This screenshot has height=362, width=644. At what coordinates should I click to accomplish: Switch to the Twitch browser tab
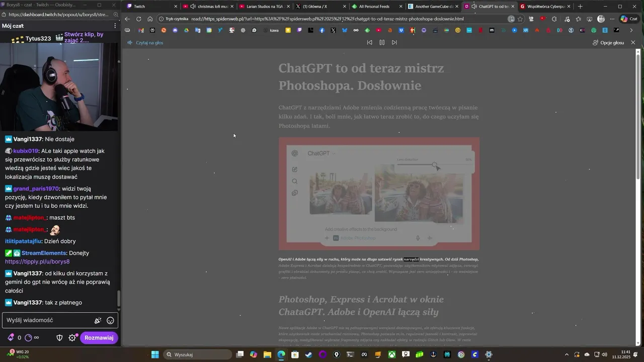(151, 7)
